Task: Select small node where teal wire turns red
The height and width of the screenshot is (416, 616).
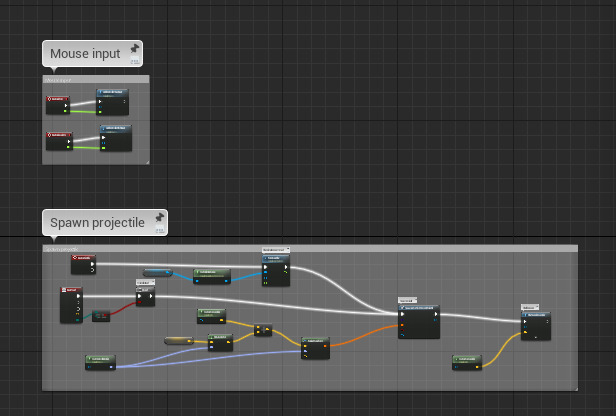Action: pos(101,316)
